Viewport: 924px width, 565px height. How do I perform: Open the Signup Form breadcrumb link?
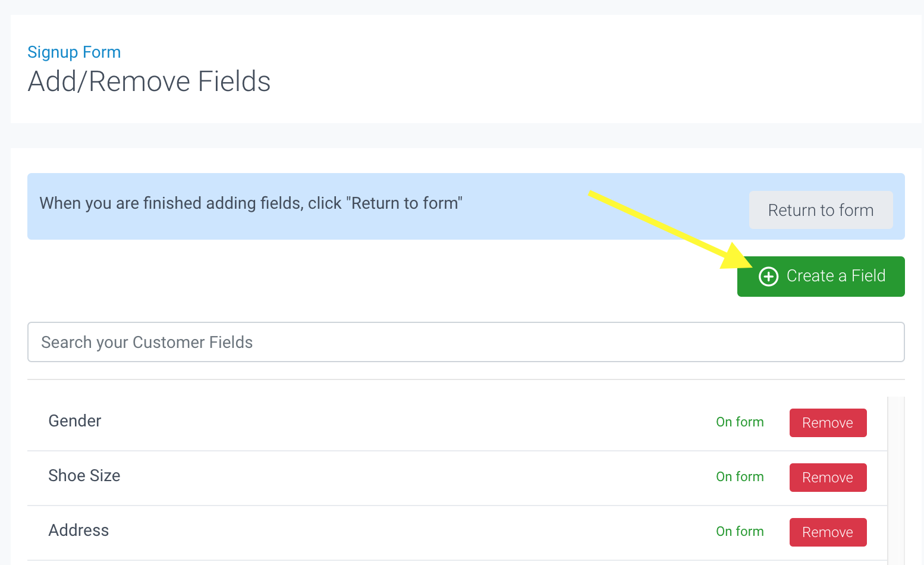(74, 52)
